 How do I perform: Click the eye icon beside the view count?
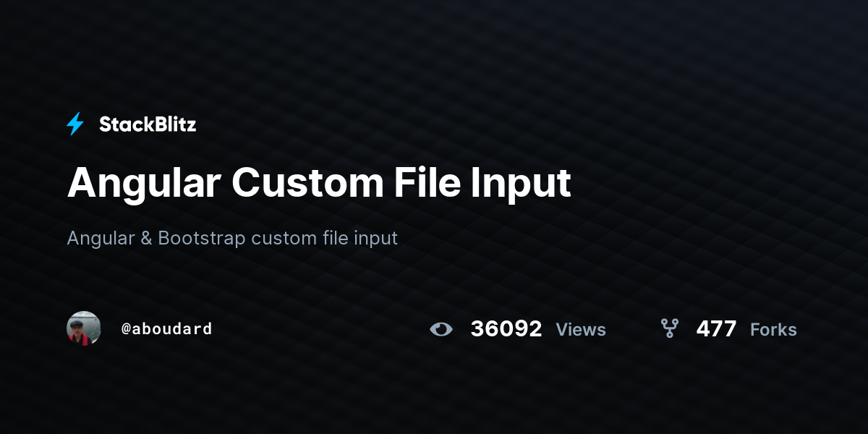click(x=441, y=330)
